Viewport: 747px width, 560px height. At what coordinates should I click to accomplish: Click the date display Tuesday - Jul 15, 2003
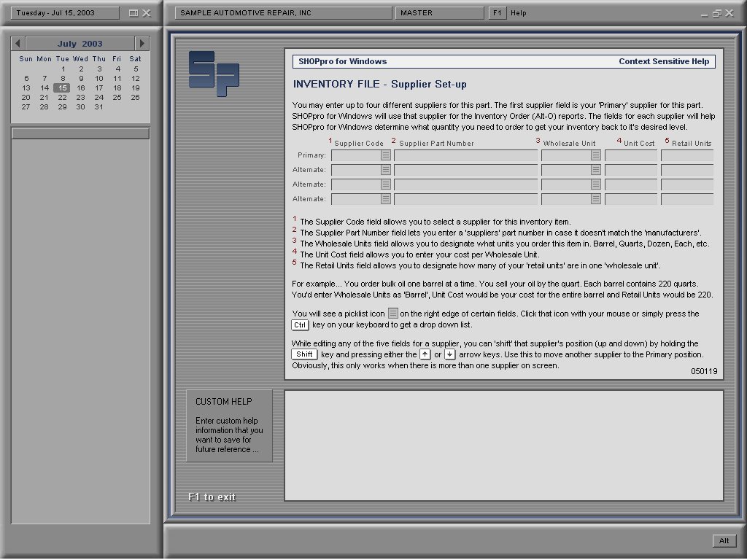65,13
